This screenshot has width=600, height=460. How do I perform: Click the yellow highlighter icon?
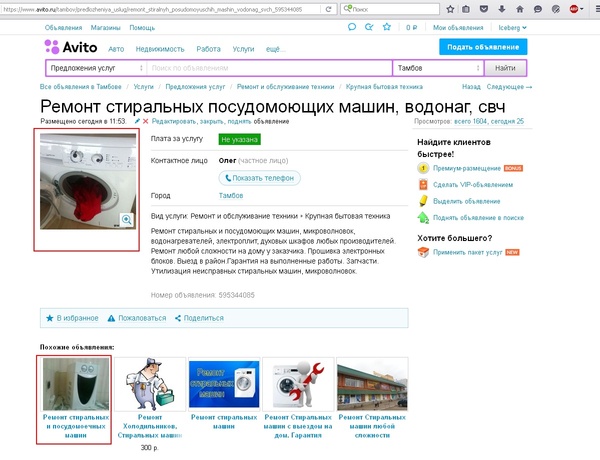pyautogui.click(x=423, y=201)
